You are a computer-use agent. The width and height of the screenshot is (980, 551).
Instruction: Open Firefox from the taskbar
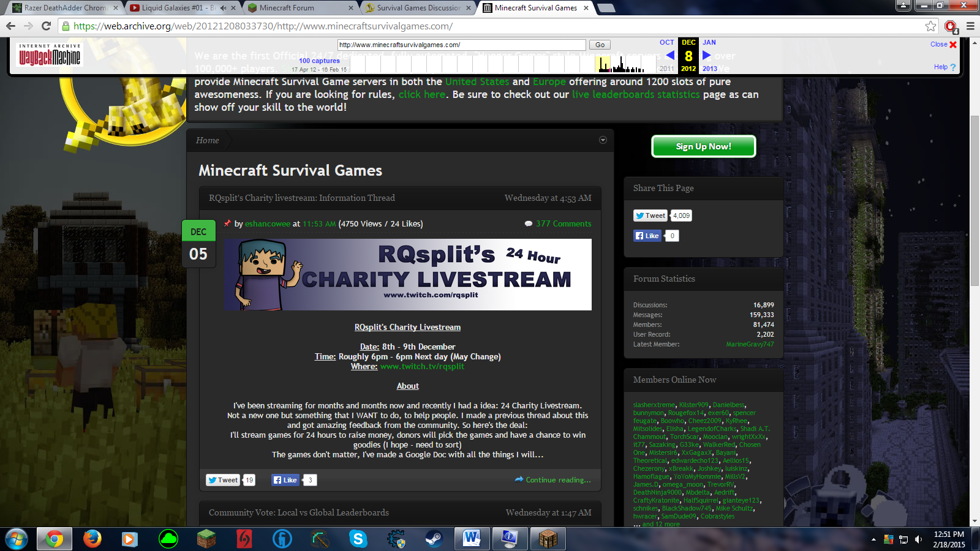click(x=92, y=539)
